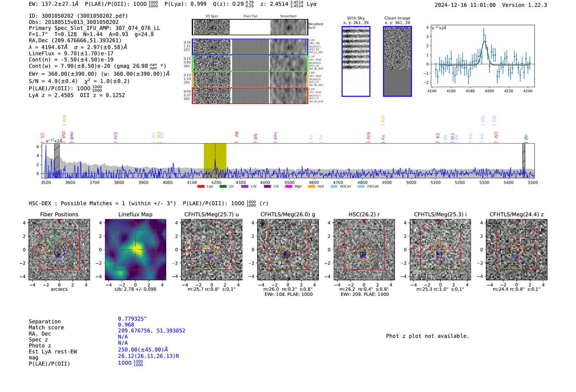The height and width of the screenshot is (392, 576).
Task: Click the Primary Spec_Slot_IFU_AMP line
Action: [94, 28]
